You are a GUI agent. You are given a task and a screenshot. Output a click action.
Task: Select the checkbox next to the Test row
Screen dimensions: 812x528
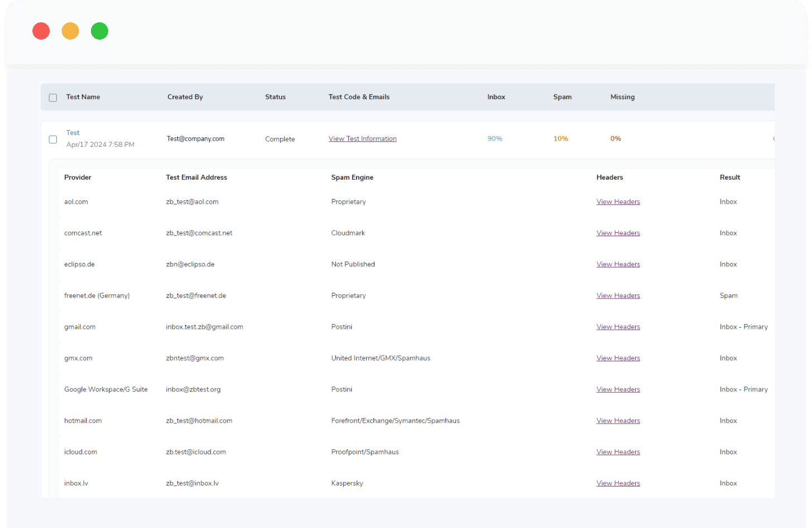(x=52, y=140)
